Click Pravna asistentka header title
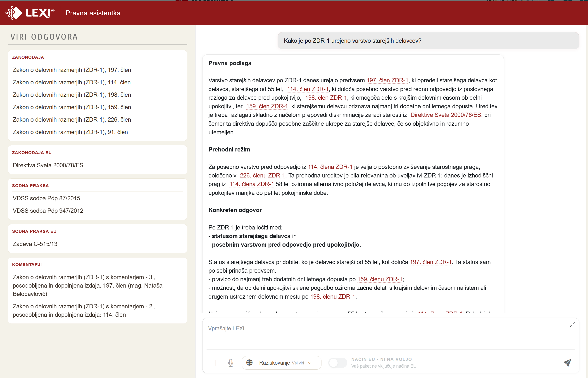This screenshot has height=378, width=588. 93,13
